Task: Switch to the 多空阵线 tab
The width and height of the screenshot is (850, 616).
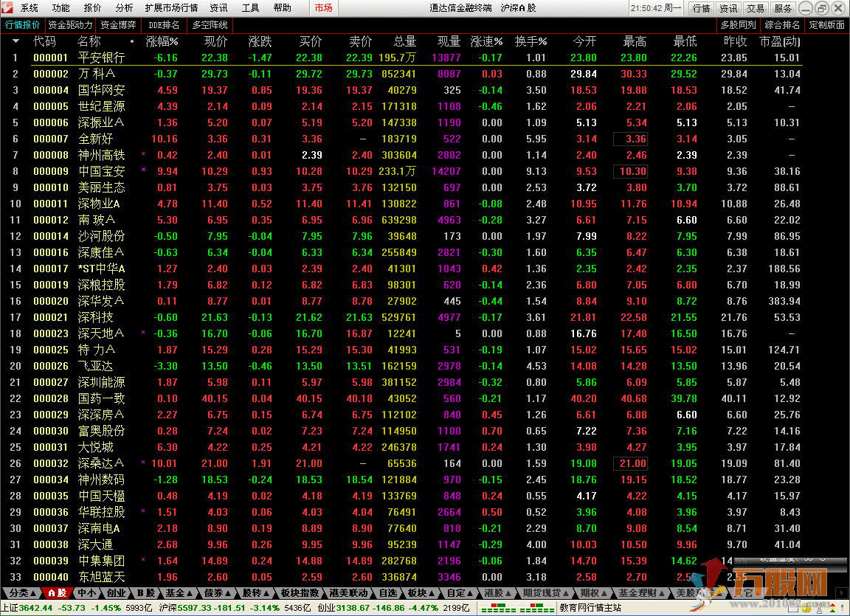Action: pyautogui.click(x=210, y=25)
